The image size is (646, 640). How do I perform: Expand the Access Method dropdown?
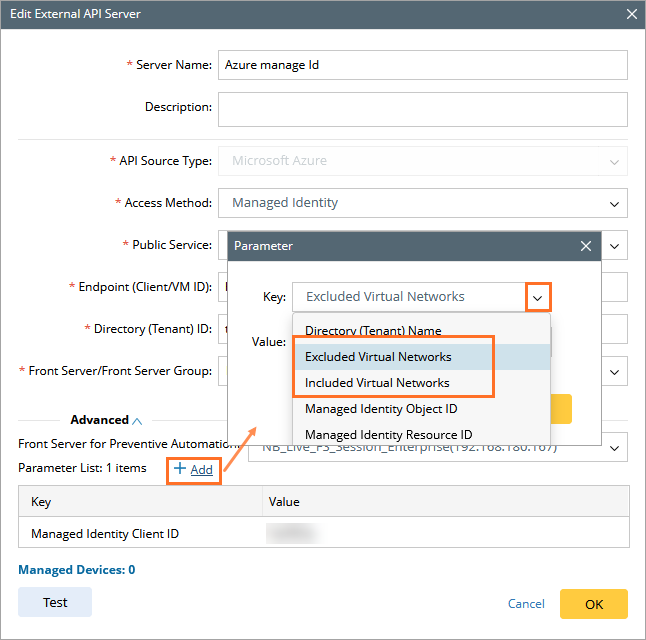pyautogui.click(x=614, y=203)
